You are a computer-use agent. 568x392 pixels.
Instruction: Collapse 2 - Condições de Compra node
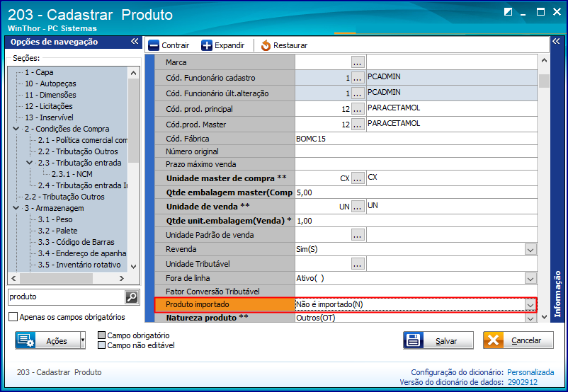coord(16,129)
